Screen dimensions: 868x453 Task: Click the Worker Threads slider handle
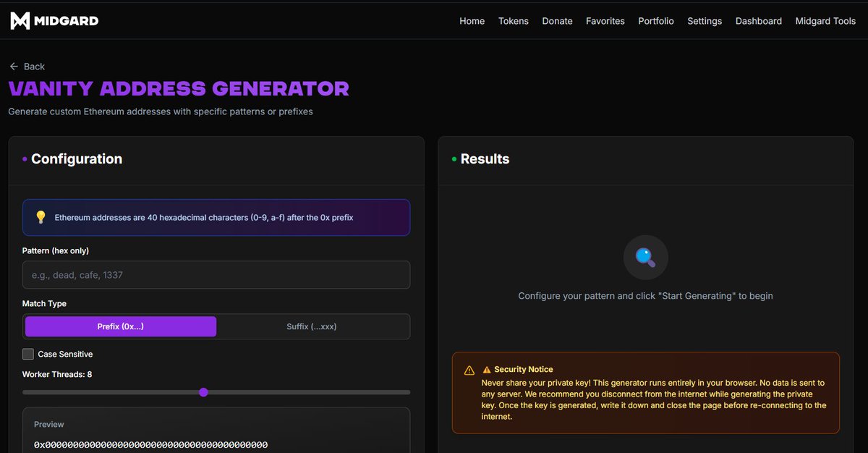(x=203, y=392)
